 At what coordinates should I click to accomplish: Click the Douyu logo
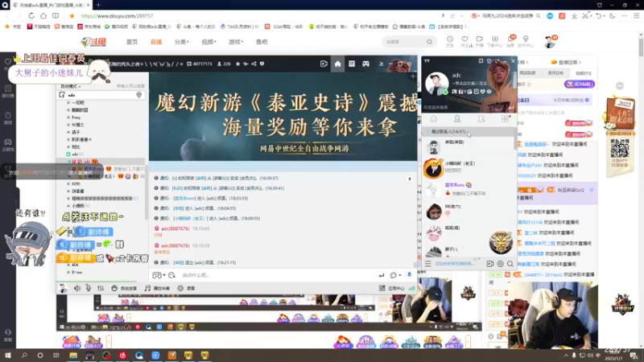93,42
